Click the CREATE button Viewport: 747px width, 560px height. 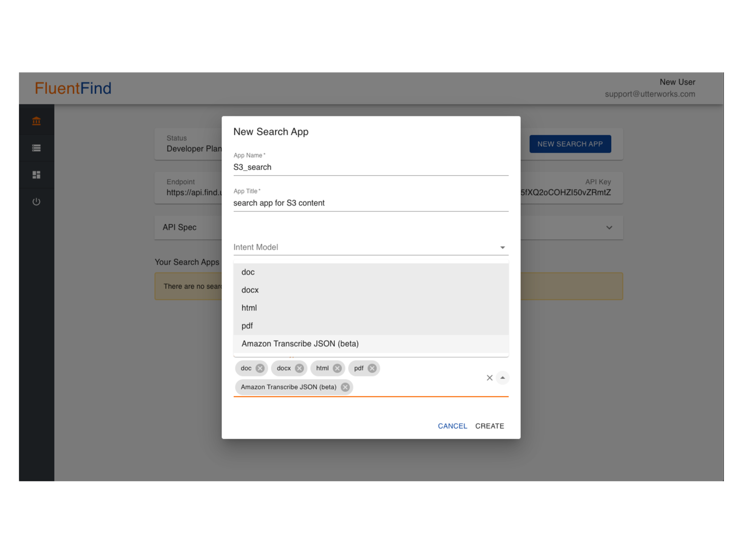pos(489,426)
